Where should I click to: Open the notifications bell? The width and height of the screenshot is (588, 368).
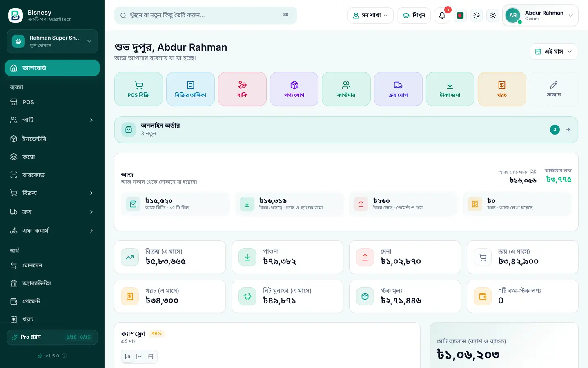point(442,16)
